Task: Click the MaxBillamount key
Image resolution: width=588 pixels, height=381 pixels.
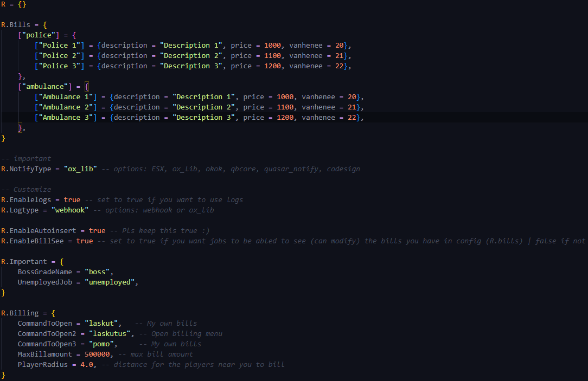Action: [x=45, y=354]
